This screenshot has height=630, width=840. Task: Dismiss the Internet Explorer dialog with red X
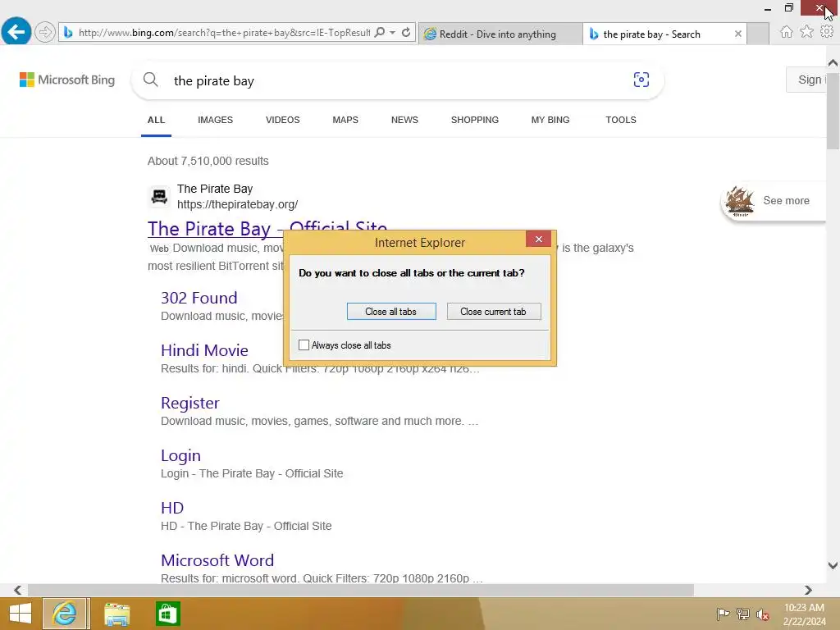pos(538,239)
